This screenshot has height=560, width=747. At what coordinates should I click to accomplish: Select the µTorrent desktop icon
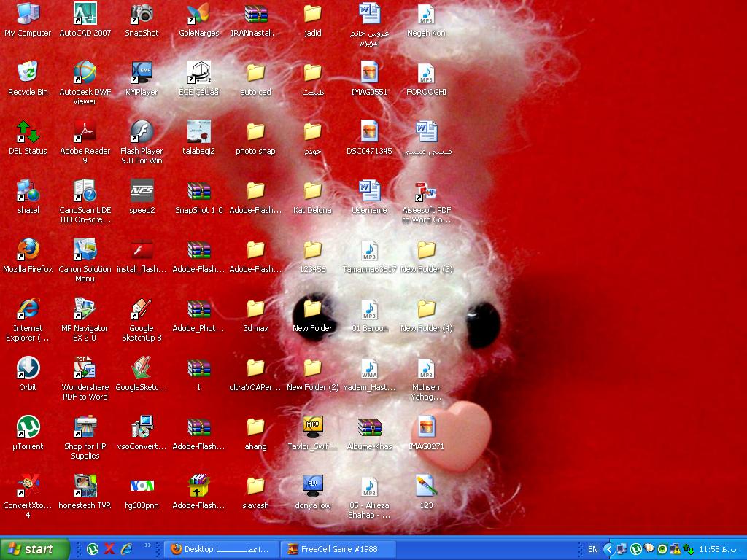(28, 427)
